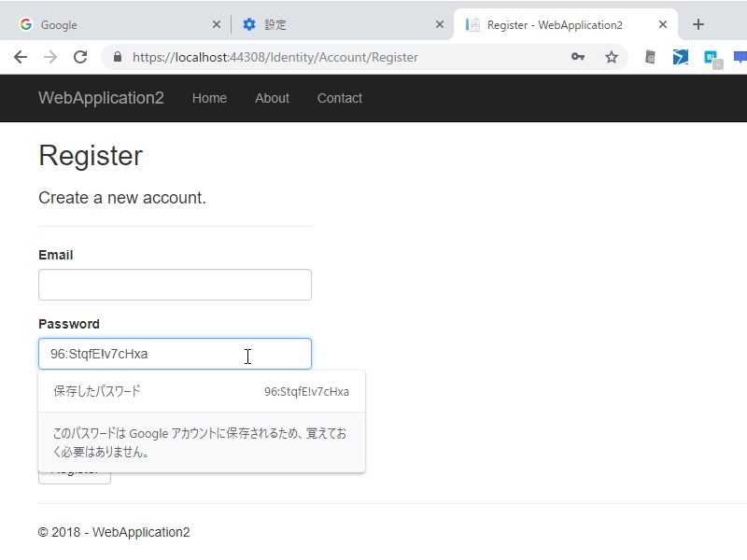Click the saved password key icon
This screenshot has height=560, width=747.
tap(579, 57)
